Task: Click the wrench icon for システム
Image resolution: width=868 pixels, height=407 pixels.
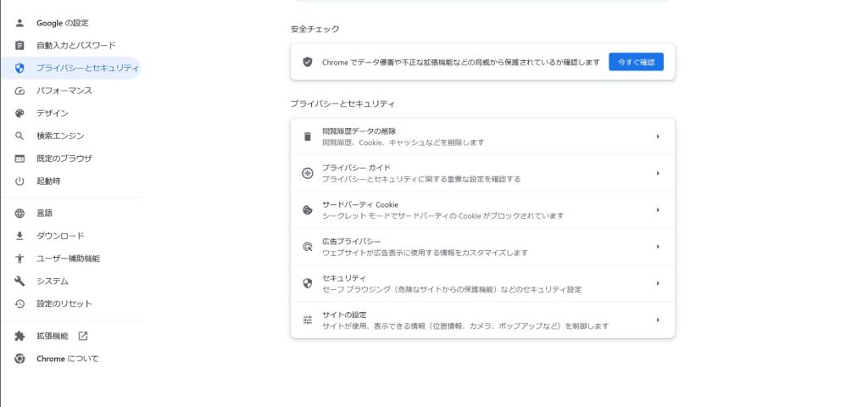Action: click(x=19, y=282)
